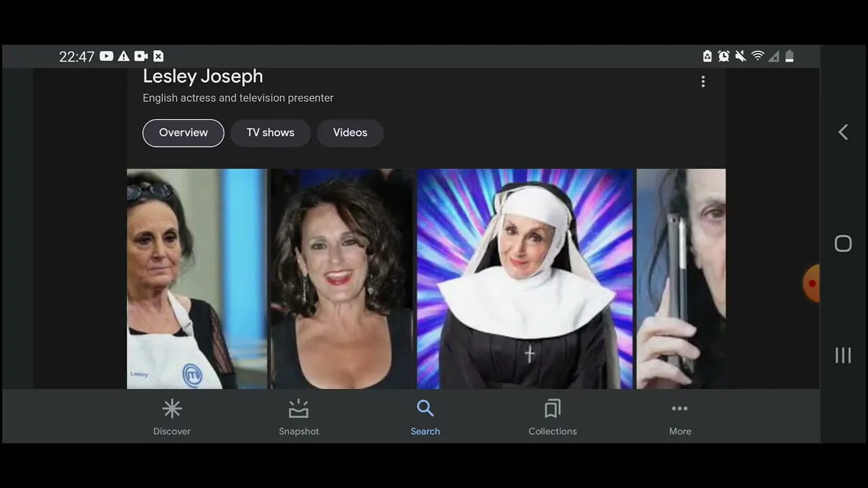Tap the Wi-Fi status icon
The width and height of the screenshot is (868, 488).
tap(757, 56)
